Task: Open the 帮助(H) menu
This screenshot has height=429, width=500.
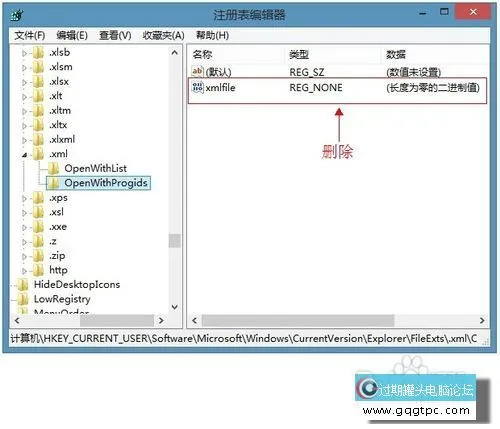Action: [x=212, y=35]
